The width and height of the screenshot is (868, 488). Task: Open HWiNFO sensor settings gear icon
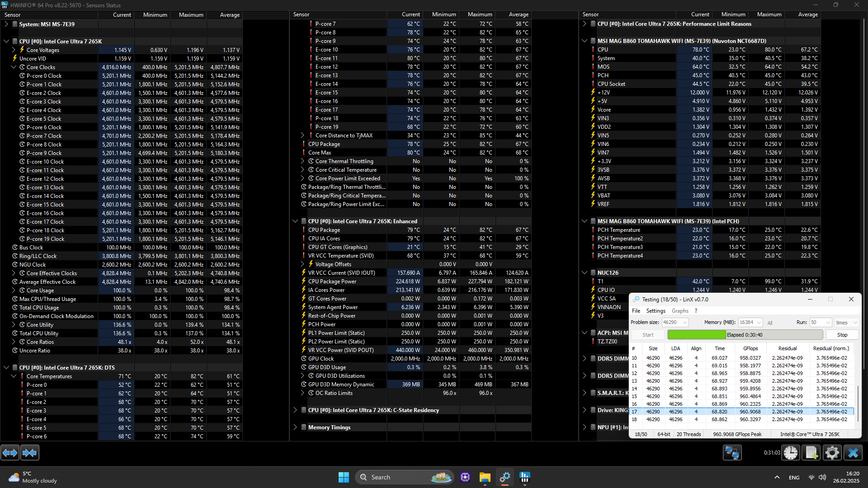832,452
